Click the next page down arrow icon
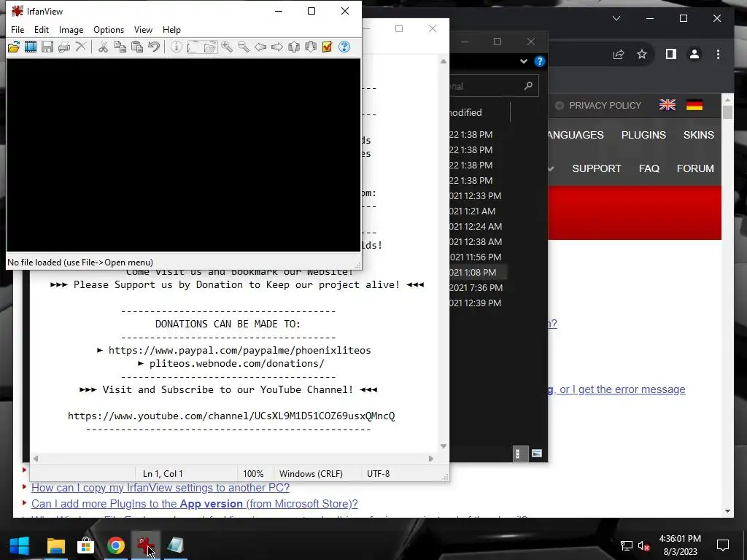The image size is (747, 560). (311, 47)
